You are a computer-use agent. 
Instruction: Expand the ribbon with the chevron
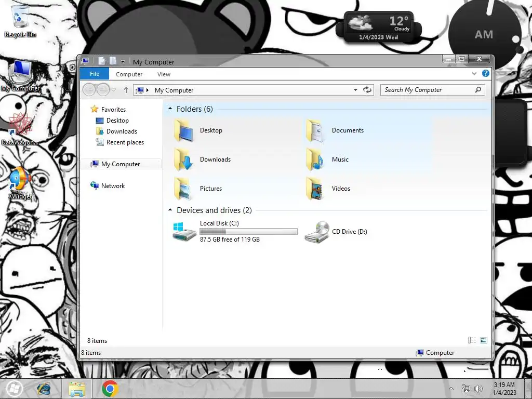[474, 73]
